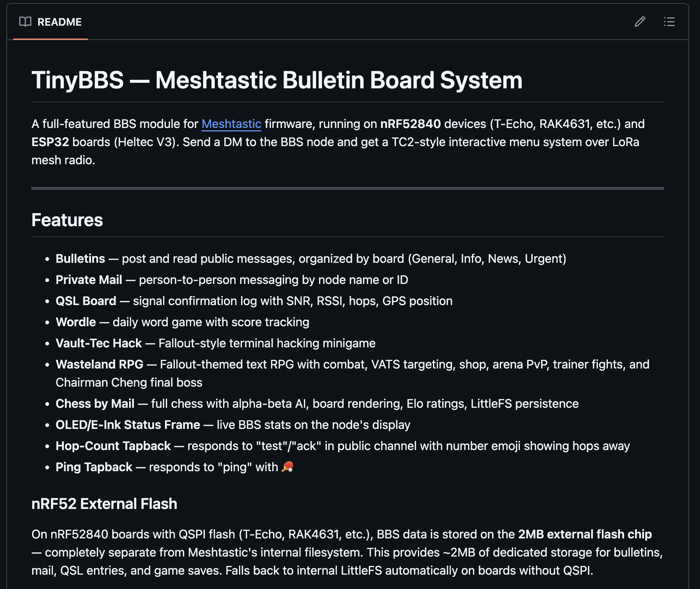
Task: Click the bold Wordle feature label
Action: 76,322
